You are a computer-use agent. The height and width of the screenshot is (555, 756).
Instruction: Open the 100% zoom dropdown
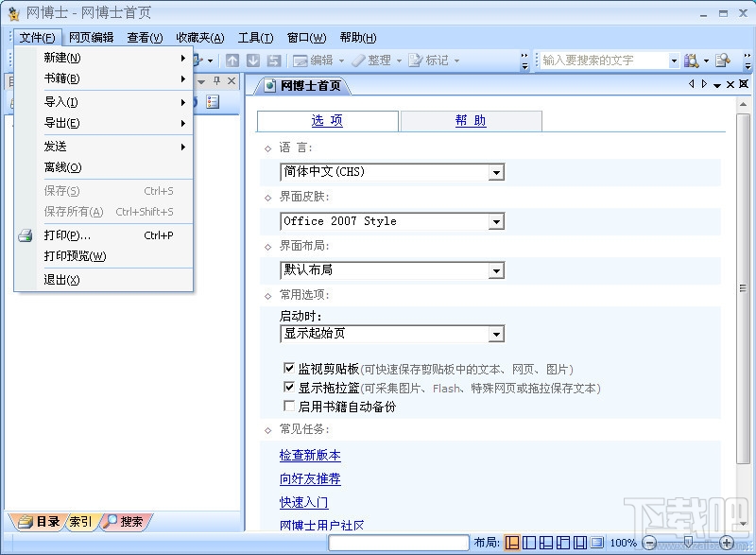(x=626, y=543)
